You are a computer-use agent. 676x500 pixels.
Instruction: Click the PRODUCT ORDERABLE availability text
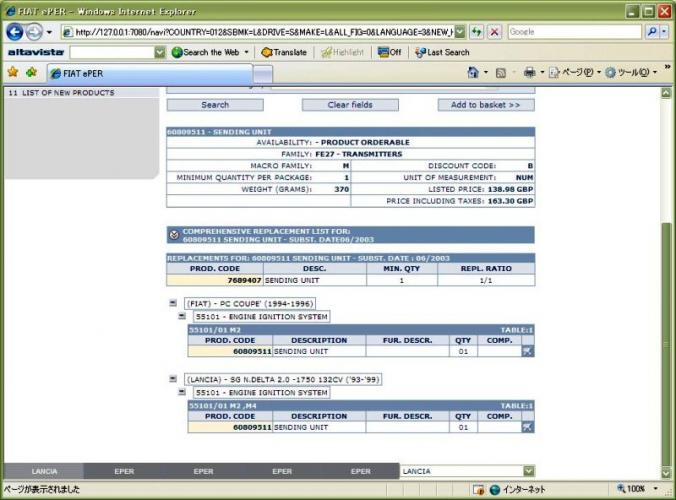365,142
